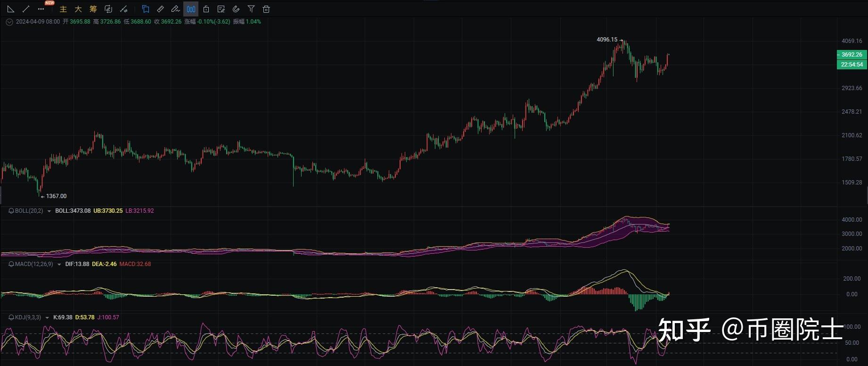The width and height of the screenshot is (868, 366).
Task: Delete drawings with the trash icon
Action: point(266,9)
